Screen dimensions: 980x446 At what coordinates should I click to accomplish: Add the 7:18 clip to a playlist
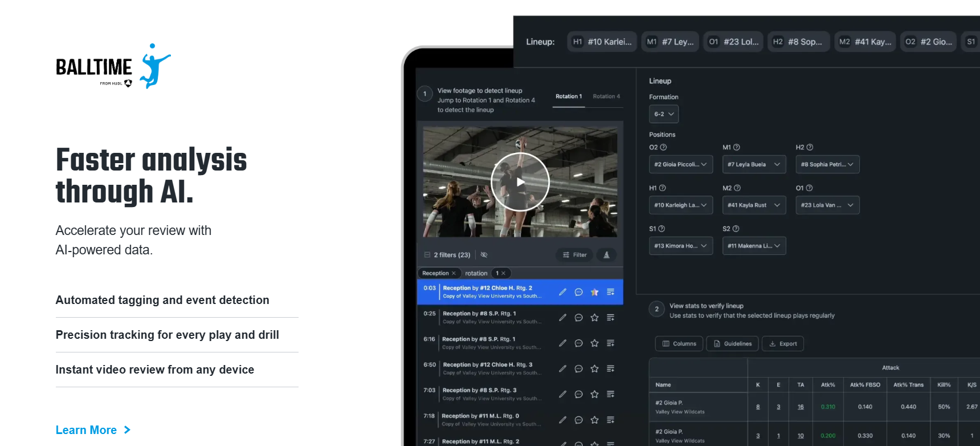[610, 420]
